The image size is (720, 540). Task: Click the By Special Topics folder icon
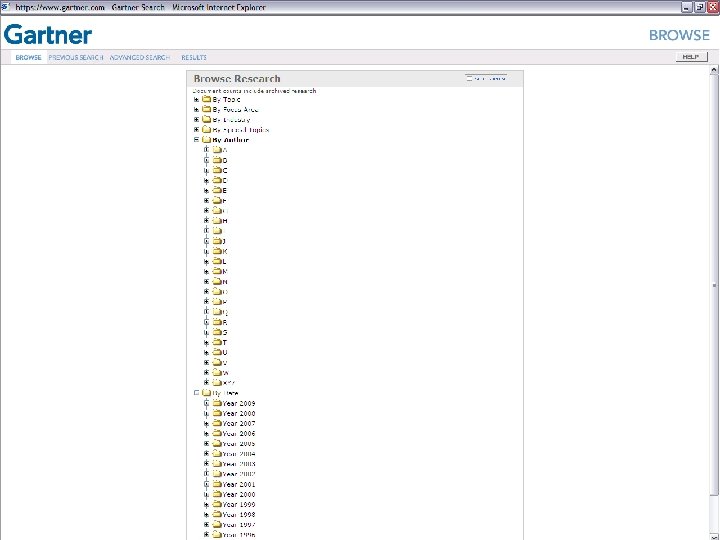(x=207, y=129)
